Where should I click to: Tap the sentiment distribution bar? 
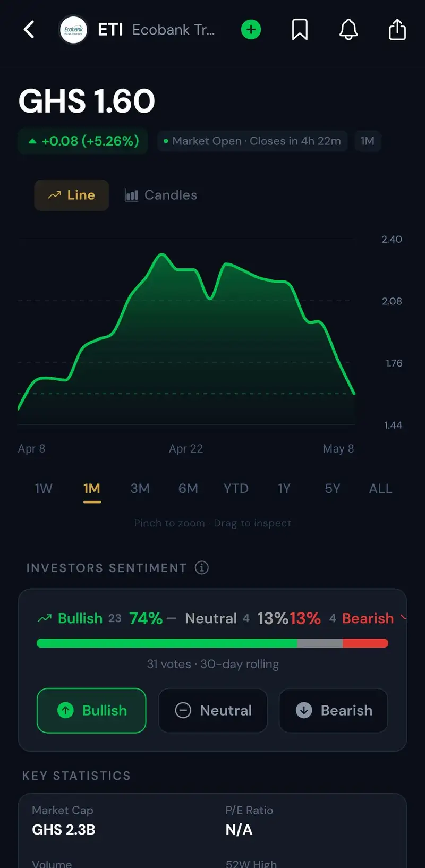(x=212, y=643)
